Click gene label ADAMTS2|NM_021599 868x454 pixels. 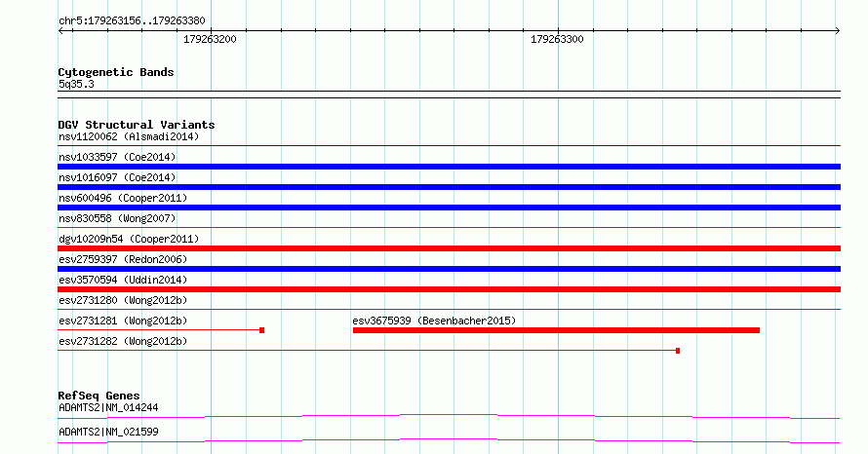[108, 432]
